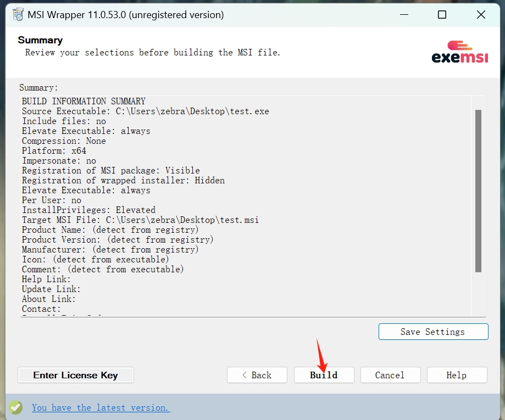
Task: Click the 'Contact:' line
Action: (x=41, y=309)
